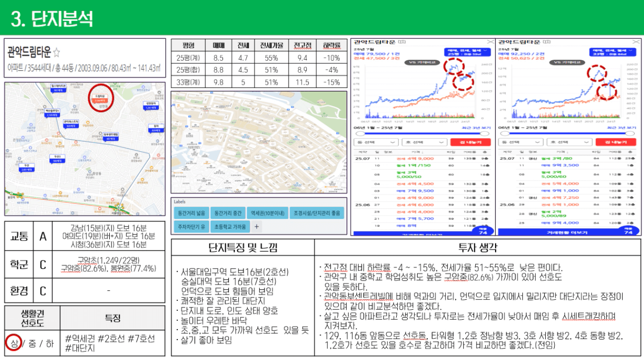The width and height of the screenshot is (644, 359).
Task: Select the 드림타운 3,544세대 map marker
Action: [x=100, y=98]
